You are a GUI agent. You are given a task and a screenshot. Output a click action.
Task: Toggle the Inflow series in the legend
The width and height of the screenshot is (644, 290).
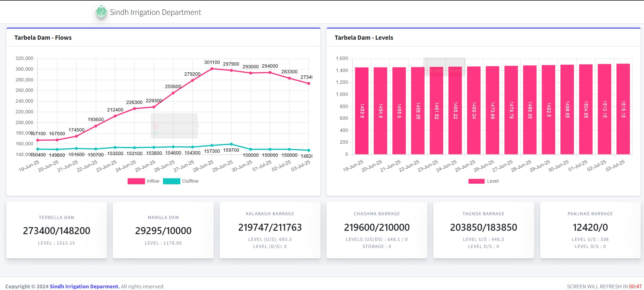[153, 181]
